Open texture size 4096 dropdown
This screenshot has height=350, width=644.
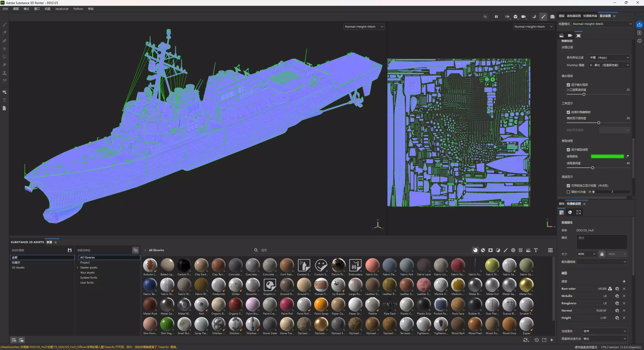(586, 254)
